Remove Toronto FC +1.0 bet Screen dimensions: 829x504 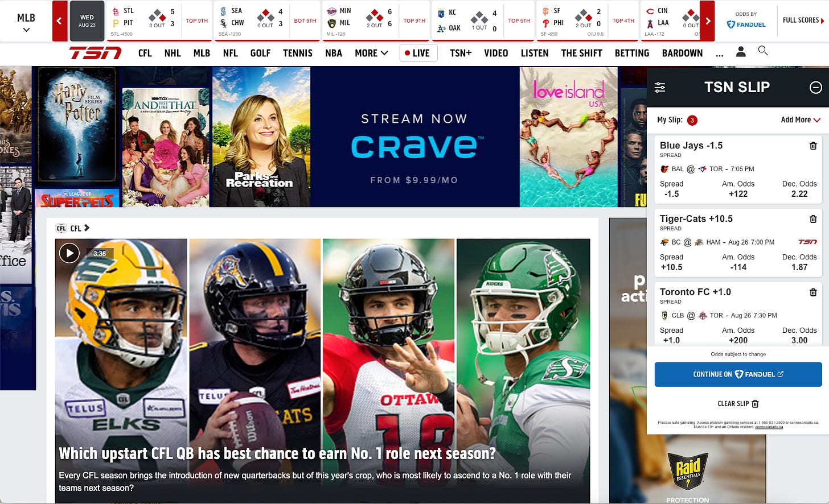tap(813, 292)
